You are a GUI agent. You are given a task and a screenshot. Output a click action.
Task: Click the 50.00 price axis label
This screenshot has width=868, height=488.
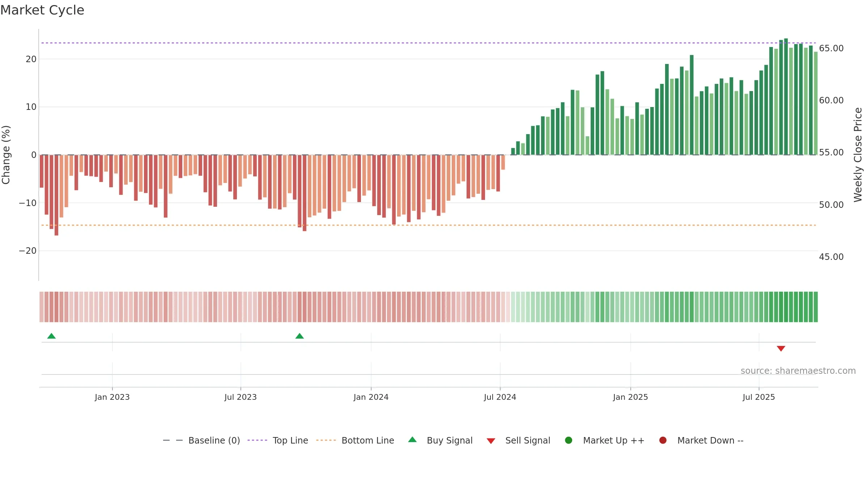831,205
